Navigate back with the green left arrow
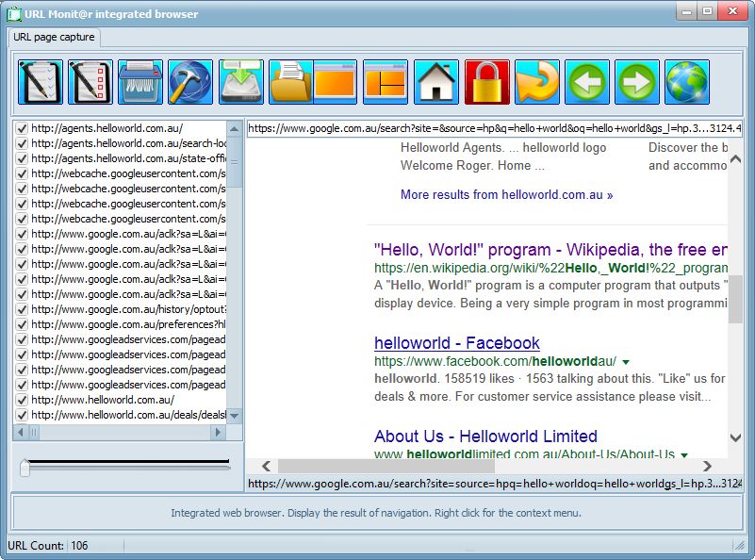 (x=587, y=82)
